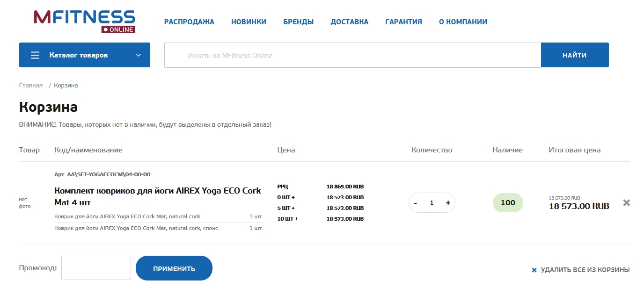Click the 0 ШТ + price row label

click(286, 197)
